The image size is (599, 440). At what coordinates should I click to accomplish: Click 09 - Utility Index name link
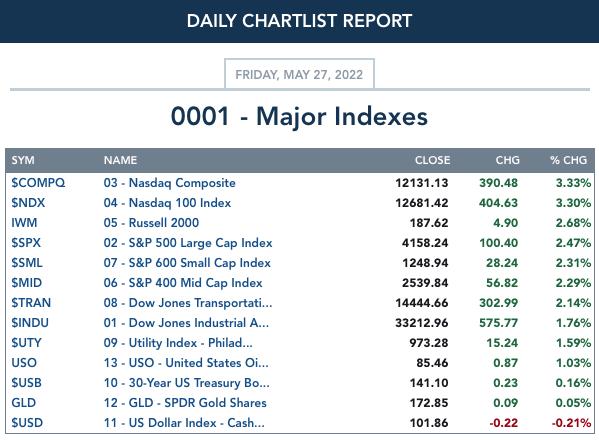pyautogui.click(x=178, y=343)
